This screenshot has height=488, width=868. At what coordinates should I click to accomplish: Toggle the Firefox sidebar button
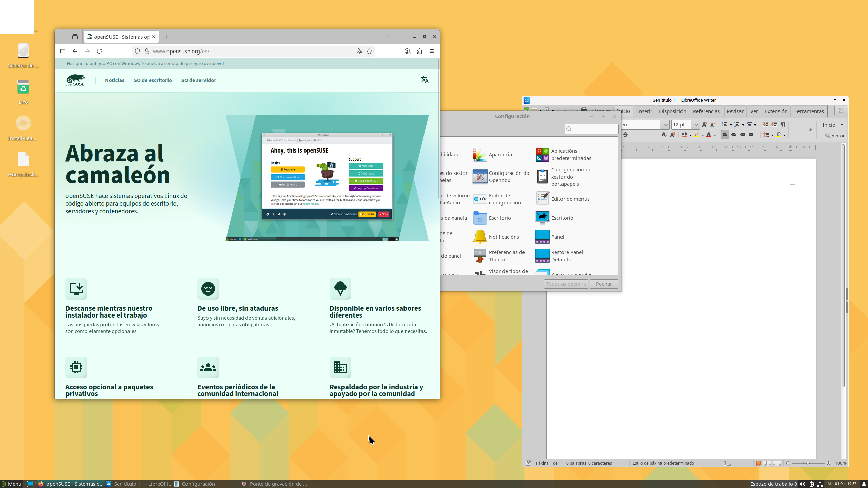(63, 51)
